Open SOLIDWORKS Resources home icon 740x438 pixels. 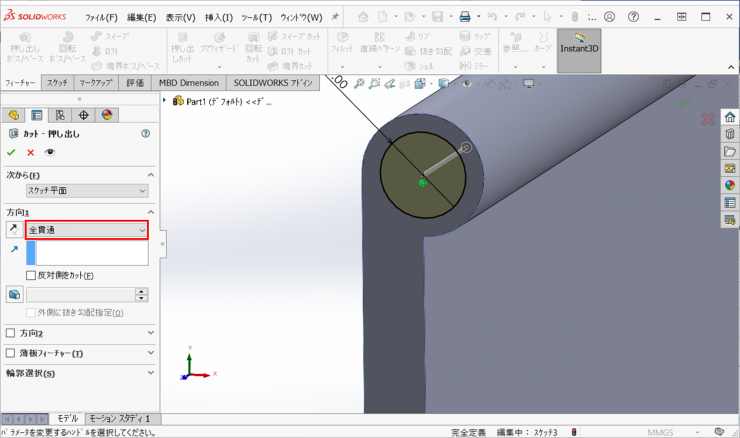click(x=729, y=117)
